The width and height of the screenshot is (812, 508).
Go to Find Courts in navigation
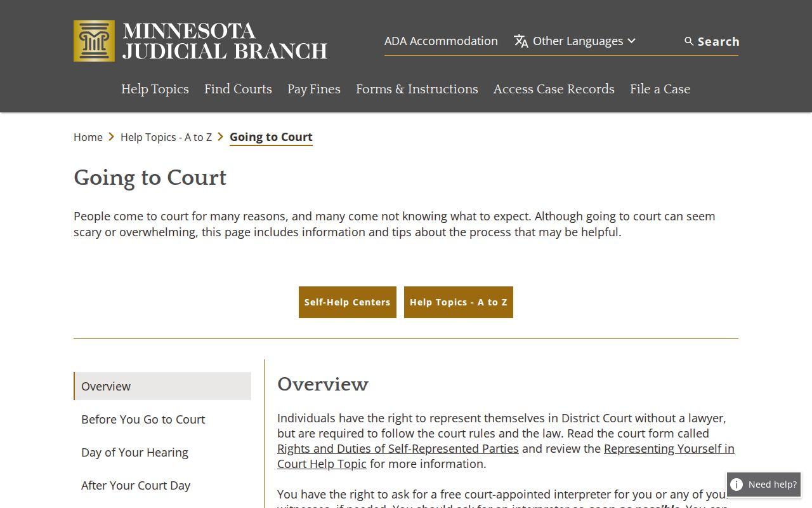tap(238, 89)
